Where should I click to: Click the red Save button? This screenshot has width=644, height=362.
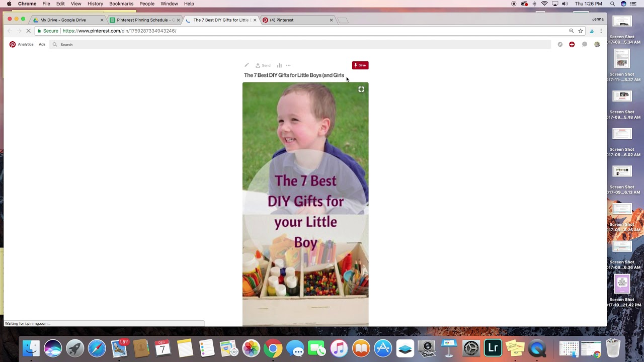(360, 65)
